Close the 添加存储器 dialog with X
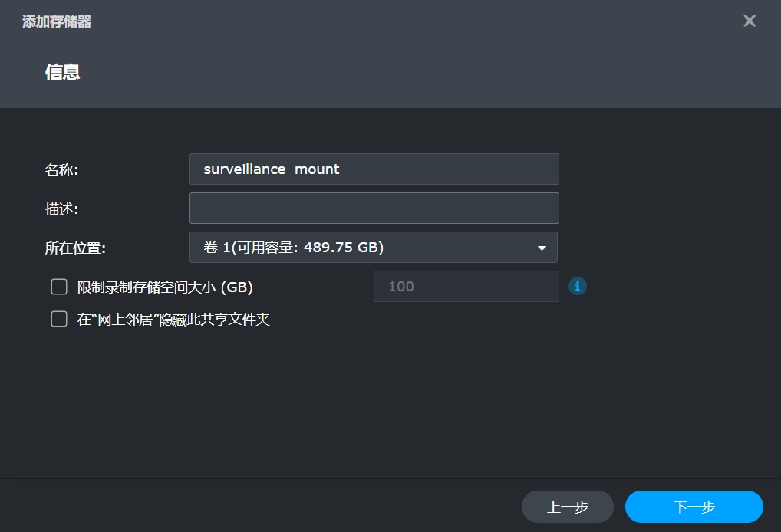This screenshot has width=781, height=532. coord(750,21)
